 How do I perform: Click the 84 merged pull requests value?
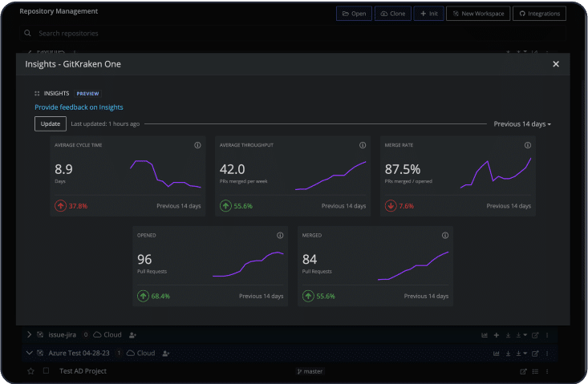pos(310,259)
